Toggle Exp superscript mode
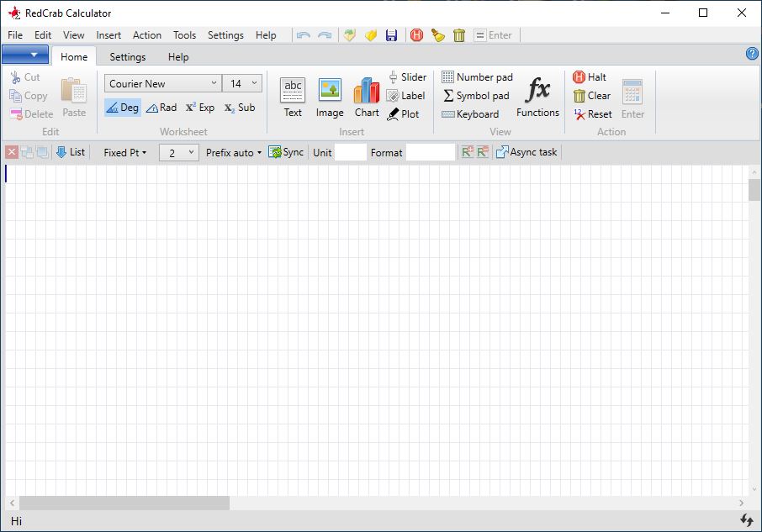 [x=199, y=108]
